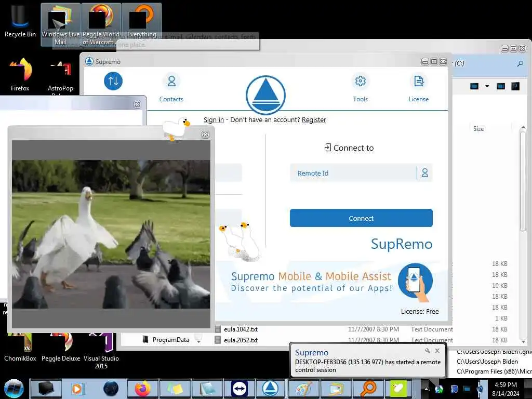Dismiss the Supremo notification with X
This screenshot has height=399, width=532.
[x=437, y=351]
